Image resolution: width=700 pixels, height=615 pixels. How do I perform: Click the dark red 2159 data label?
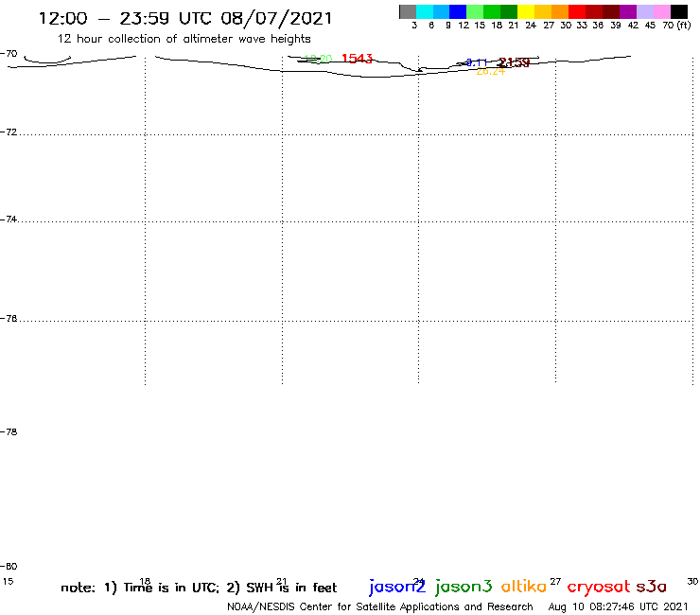pyautogui.click(x=514, y=62)
